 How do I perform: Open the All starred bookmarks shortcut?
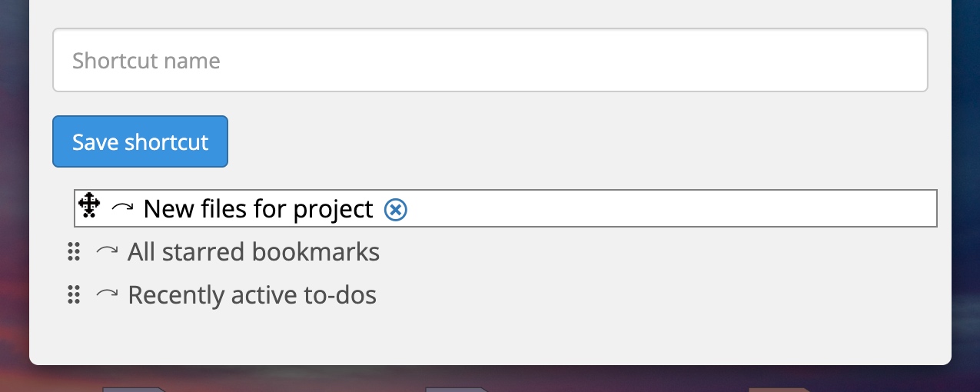click(253, 252)
